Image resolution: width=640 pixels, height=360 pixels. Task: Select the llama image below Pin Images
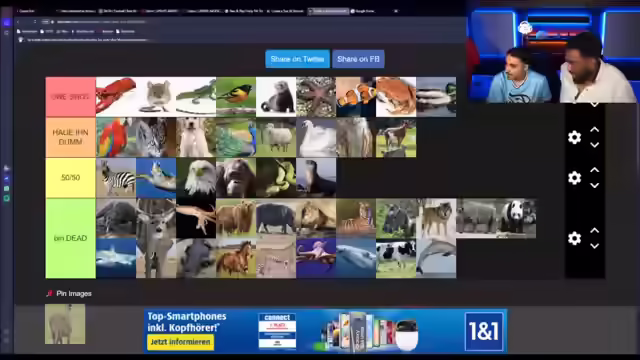[x=65, y=324]
